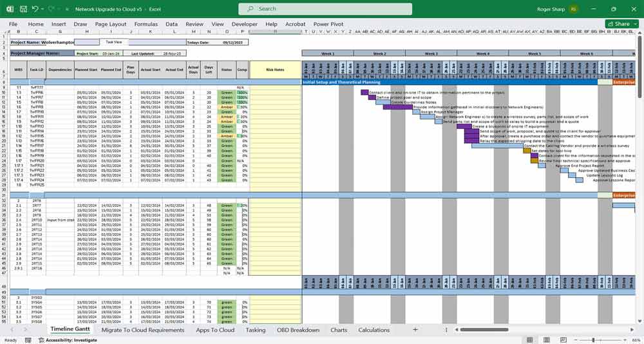Click the Excel application logo icon

[x=10, y=8]
